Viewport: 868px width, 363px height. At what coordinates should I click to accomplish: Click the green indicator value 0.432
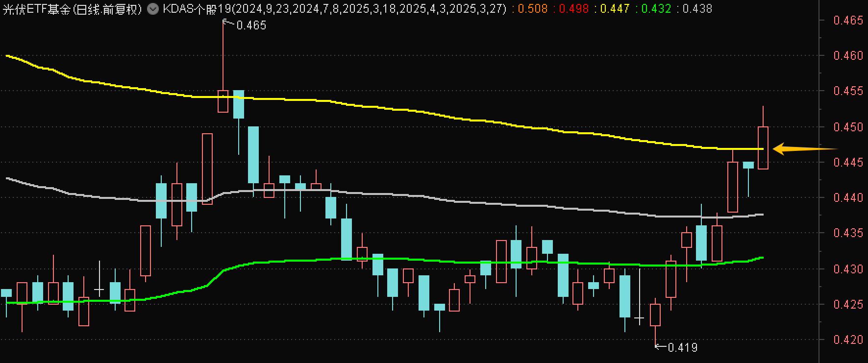pyautogui.click(x=656, y=9)
